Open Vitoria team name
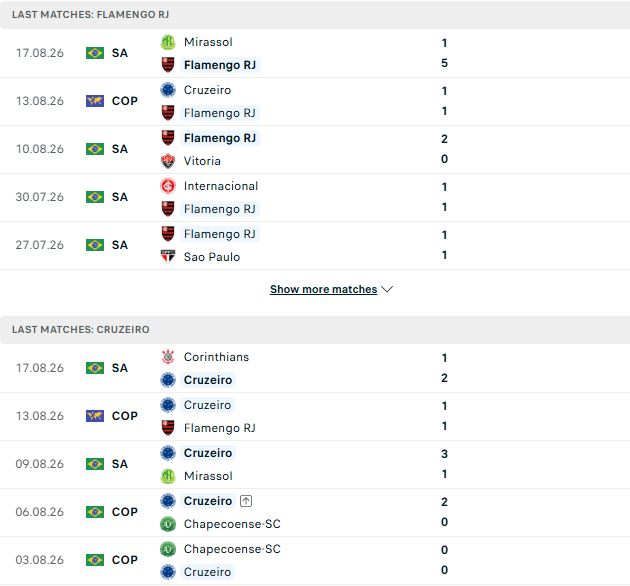Viewport: 630px width, 586px height. (202, 161)
